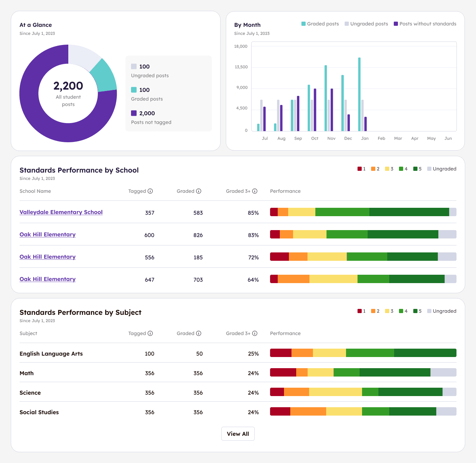Open the first Oak Hill Elementary link
The height and width of the screenshot is (463, 476).
click(x=47, y=234)
